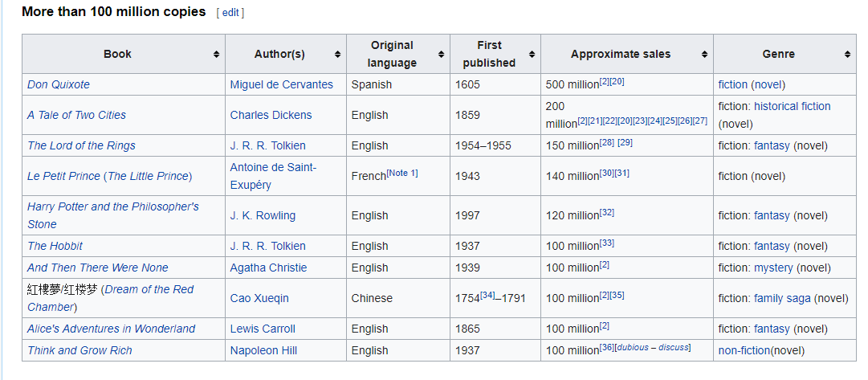
Task: Open The Hobbit book link
Action: click(x=55, y=246)
